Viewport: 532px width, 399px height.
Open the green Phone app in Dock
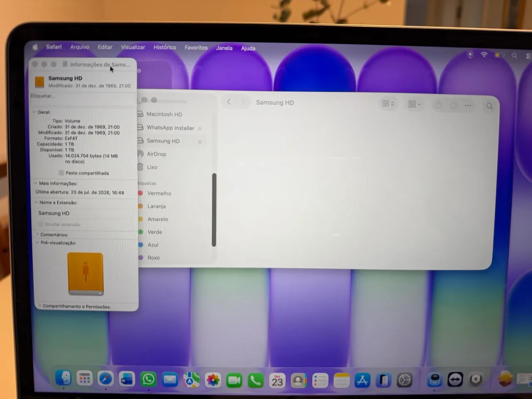(256, 380)
